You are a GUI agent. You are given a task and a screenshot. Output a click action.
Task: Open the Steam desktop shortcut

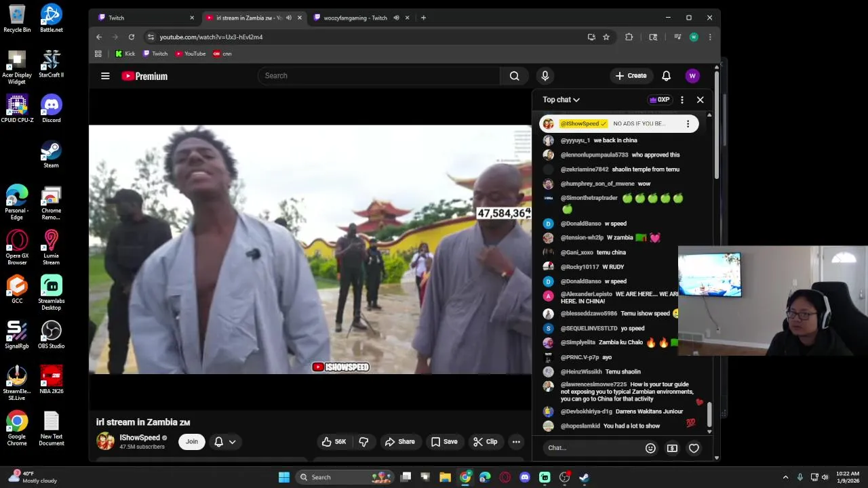pos(51,154)
